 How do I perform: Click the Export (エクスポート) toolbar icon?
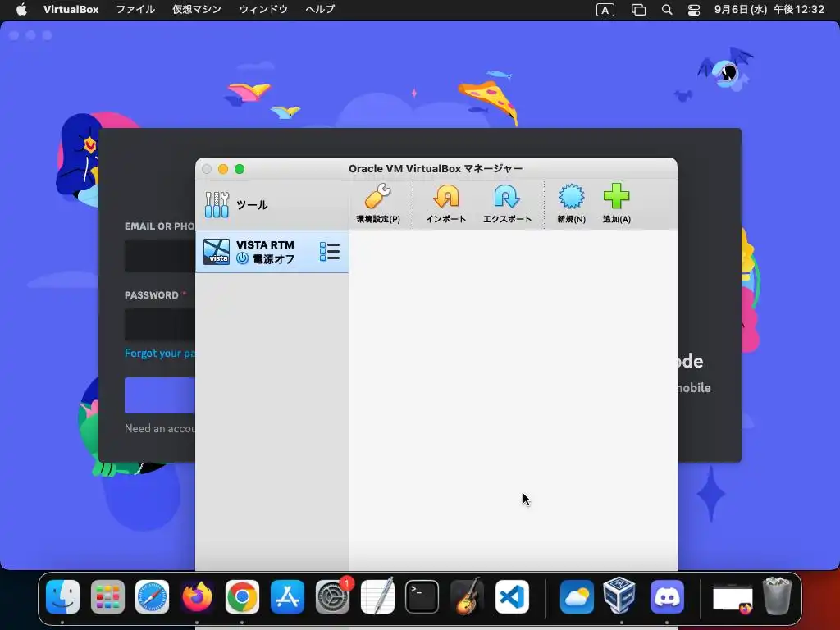(507, 203)
